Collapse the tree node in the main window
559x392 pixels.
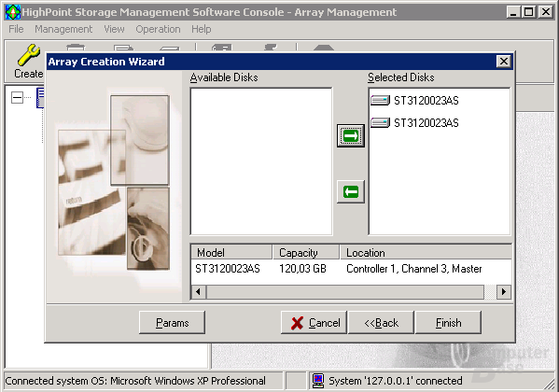point(17,97)
